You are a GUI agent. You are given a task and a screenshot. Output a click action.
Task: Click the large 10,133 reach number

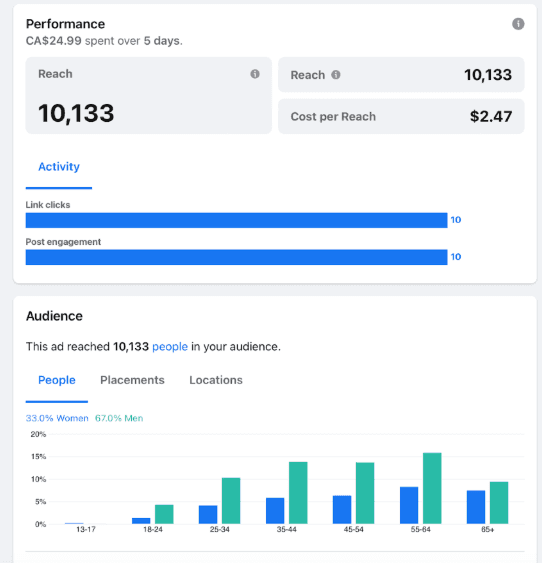coord(76,113)
